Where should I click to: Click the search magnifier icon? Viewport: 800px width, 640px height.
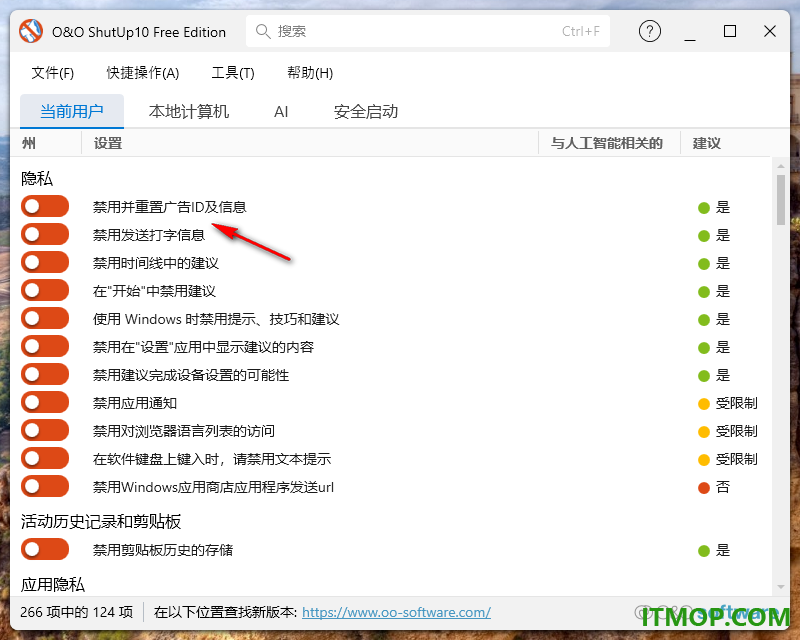coord(263,32)
